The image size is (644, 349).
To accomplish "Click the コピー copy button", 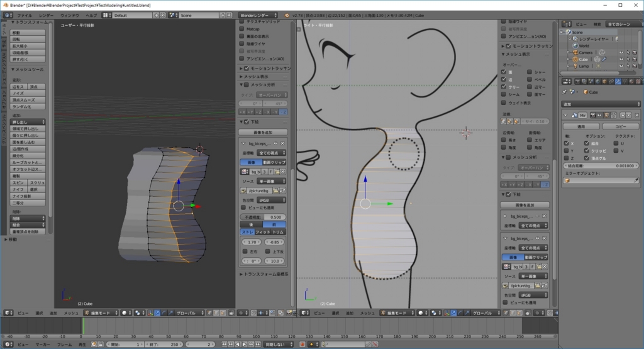I will pos(621,126).
